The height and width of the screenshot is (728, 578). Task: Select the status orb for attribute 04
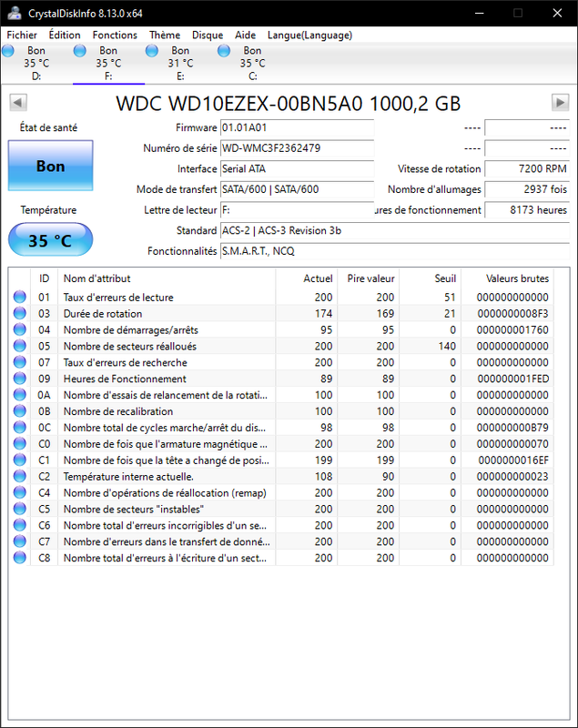point(19,329)
